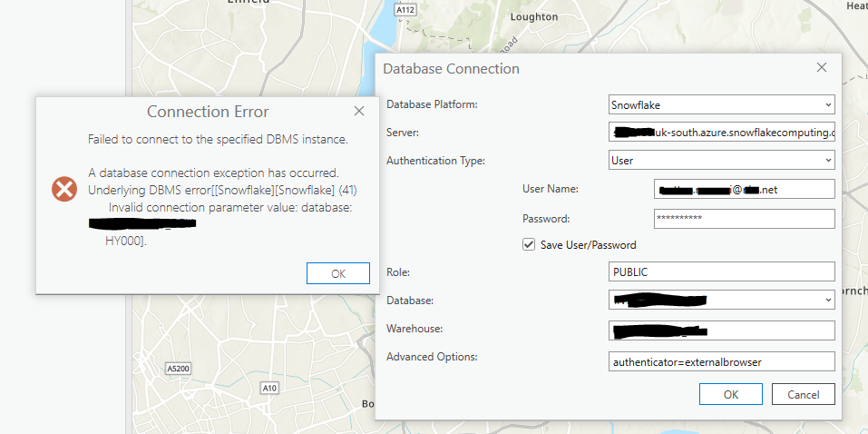The height and width of the screenshot is (434, 868).
Task: Open the Authentication Type dropdown showing User
Action: coord(721,160)
